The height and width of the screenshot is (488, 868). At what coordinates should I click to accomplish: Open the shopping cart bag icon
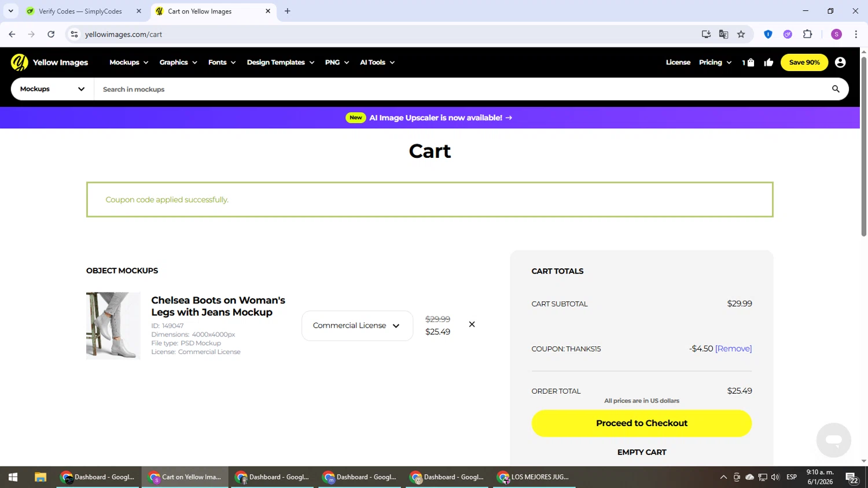[751, 62]
